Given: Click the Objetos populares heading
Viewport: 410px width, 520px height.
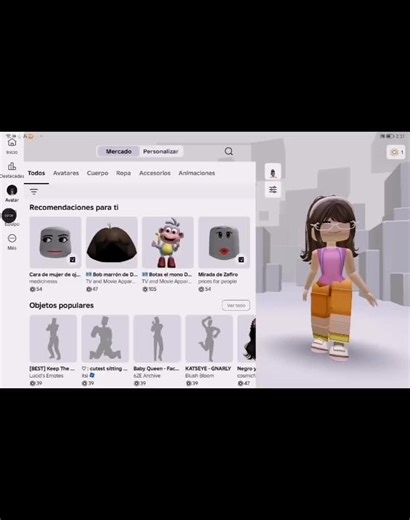Looking at the screenshot, I should [61, 305].
